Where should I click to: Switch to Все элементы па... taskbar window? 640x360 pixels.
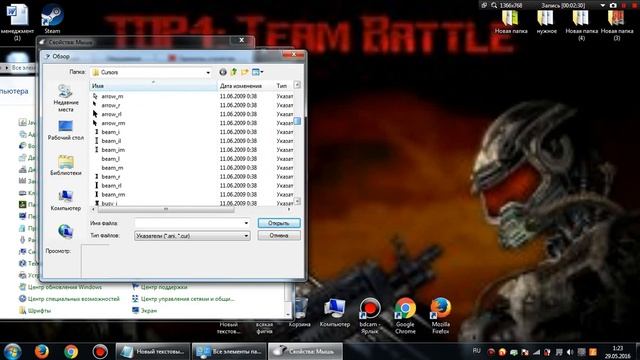(x=229, y=351)
